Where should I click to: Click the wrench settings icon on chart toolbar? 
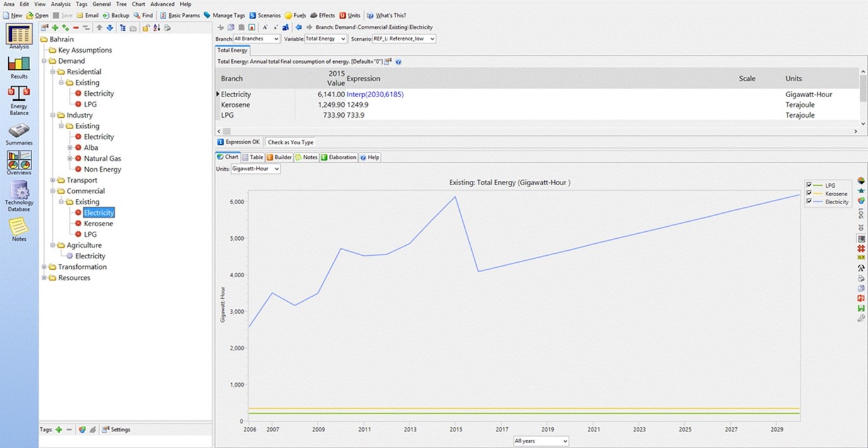tap(861, 318)
